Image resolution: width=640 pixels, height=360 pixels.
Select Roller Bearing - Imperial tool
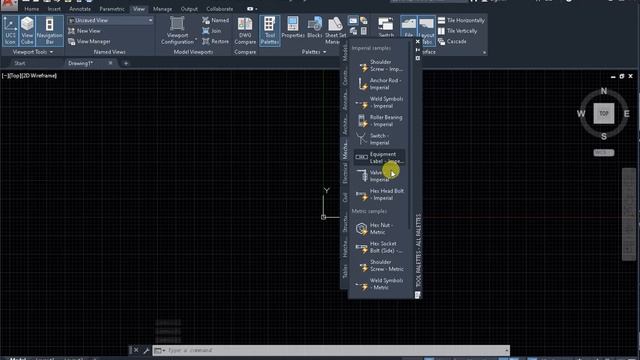tap(380, 121)
